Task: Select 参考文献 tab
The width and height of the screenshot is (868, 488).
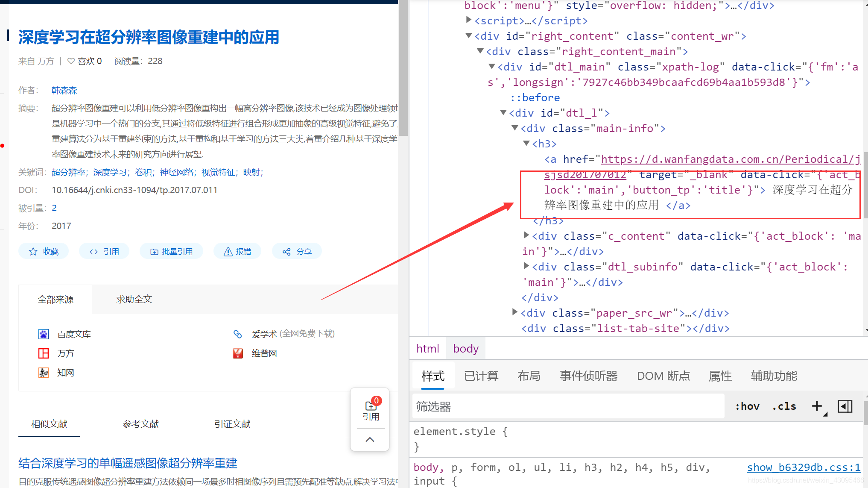Action: [140, 424]
